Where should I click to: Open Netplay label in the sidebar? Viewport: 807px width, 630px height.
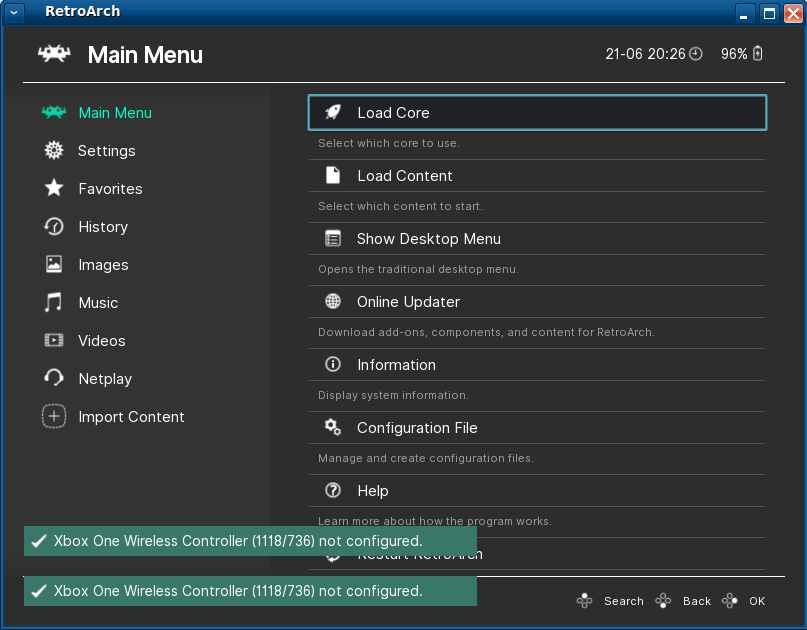click(106, 379)
